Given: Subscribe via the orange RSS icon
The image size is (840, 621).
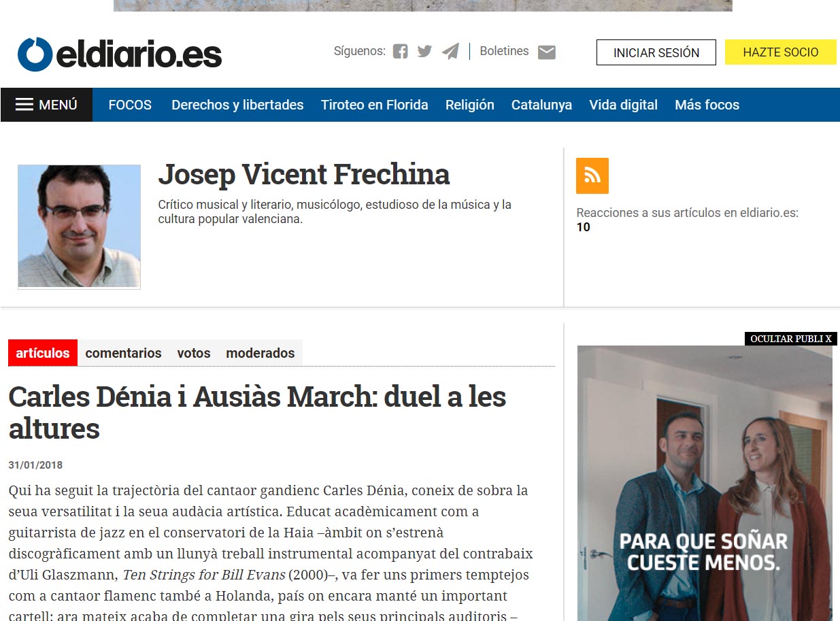Looking at the screenshot, I should pos(592,176).
